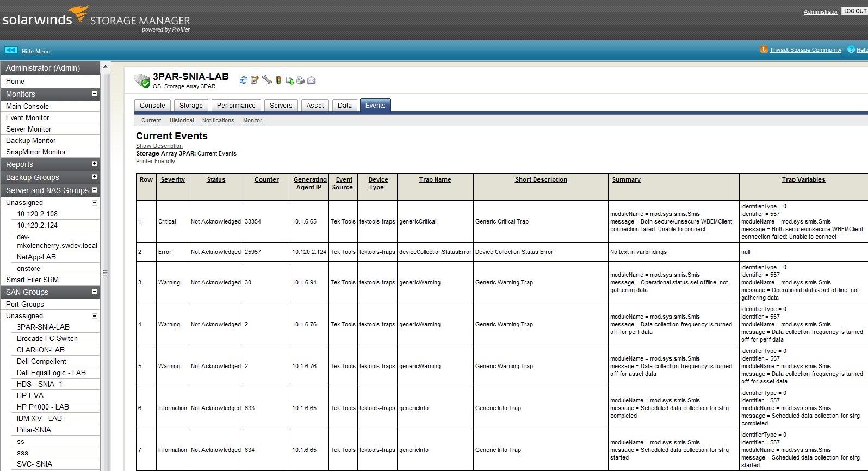Open the Console tab

pyautogui.click(x=152, y=106)
